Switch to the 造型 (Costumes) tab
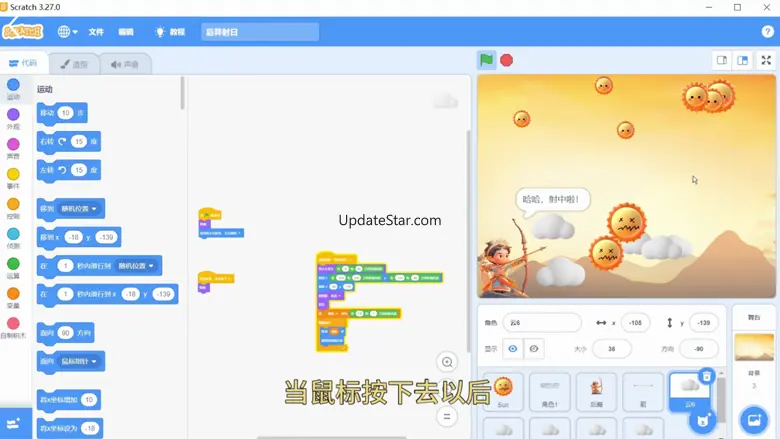Image resolution: width=780 pixels, height=439 pixels. [74, 64]
